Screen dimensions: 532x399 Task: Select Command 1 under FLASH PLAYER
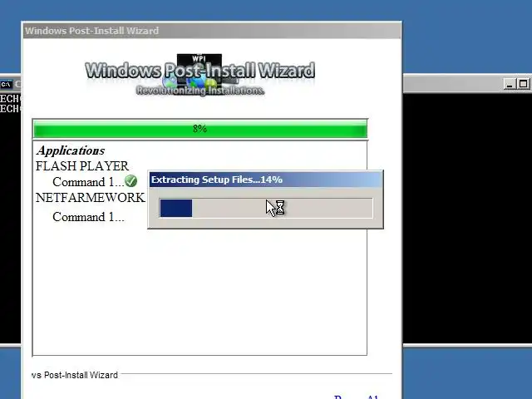[x=88, y=182]
